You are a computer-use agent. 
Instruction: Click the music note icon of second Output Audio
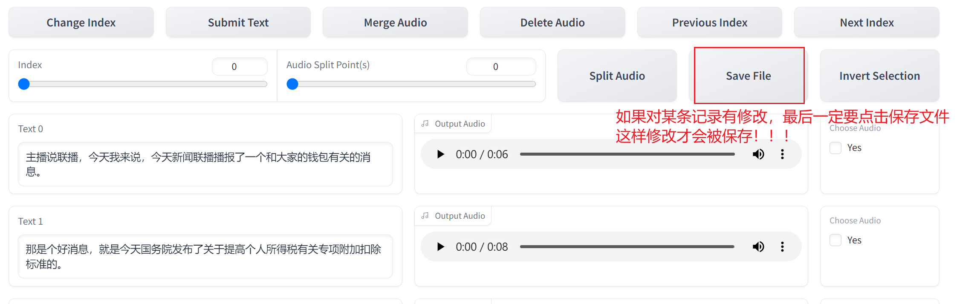pos(425,216)
